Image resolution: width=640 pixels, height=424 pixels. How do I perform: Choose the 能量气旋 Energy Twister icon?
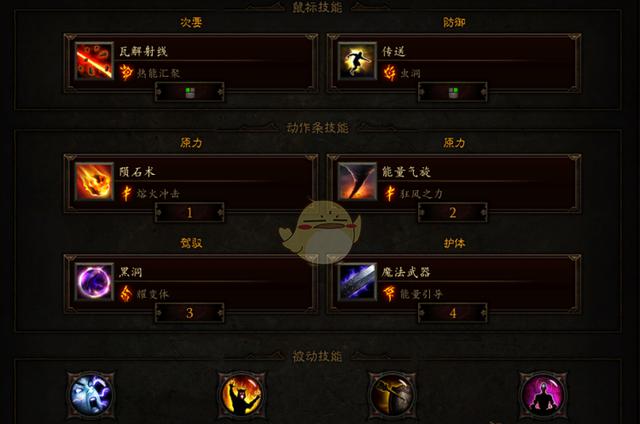click(x=357, y=182)
